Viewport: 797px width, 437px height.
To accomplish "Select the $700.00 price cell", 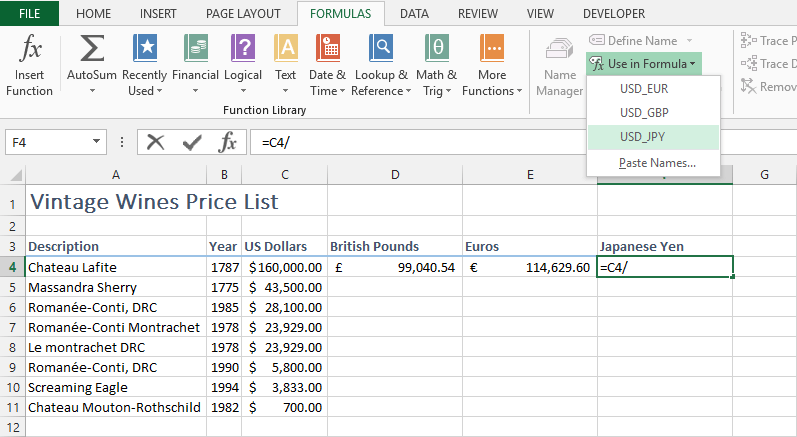I will click(x=285, y=408).
